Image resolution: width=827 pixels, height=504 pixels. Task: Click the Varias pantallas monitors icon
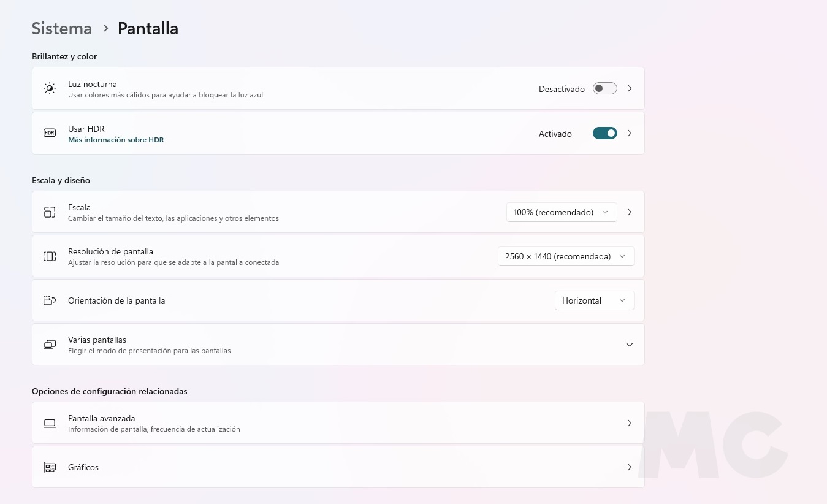[x=50, y=345]
